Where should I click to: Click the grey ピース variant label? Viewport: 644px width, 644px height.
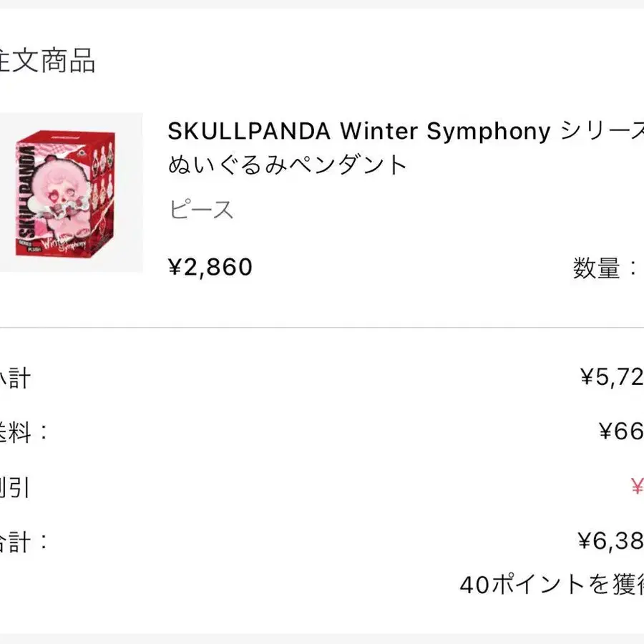[x=201, y=209]
